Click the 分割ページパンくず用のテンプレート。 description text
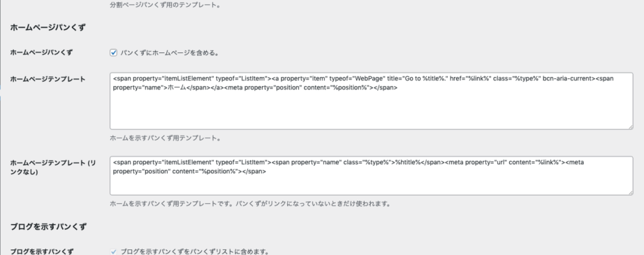The image size is (644, 255). (165, 6)
